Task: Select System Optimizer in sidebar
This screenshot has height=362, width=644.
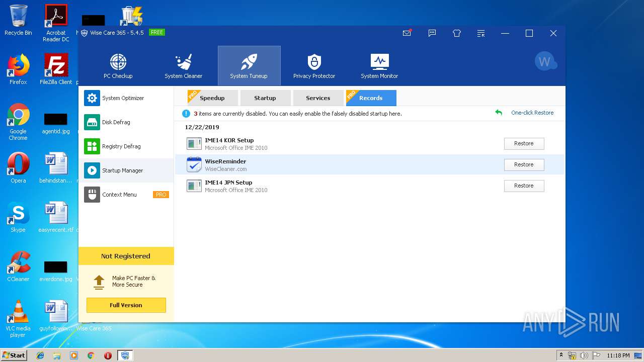Action: (126, 98)
